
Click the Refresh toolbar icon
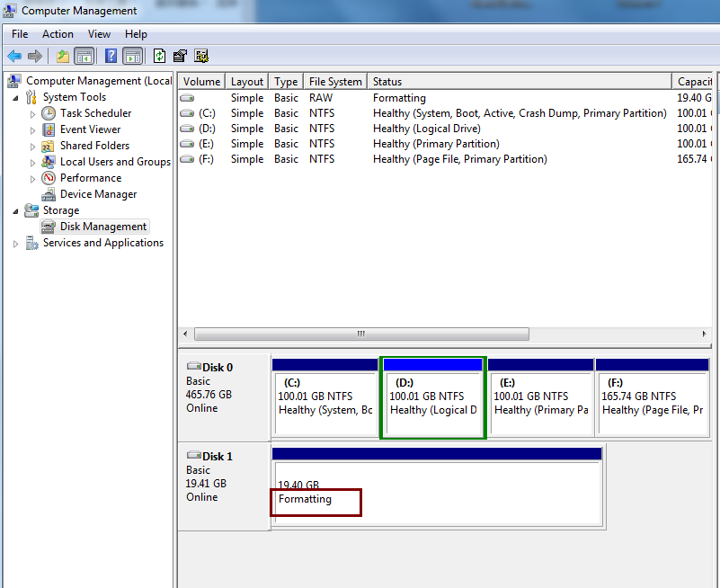click(159, 56)
